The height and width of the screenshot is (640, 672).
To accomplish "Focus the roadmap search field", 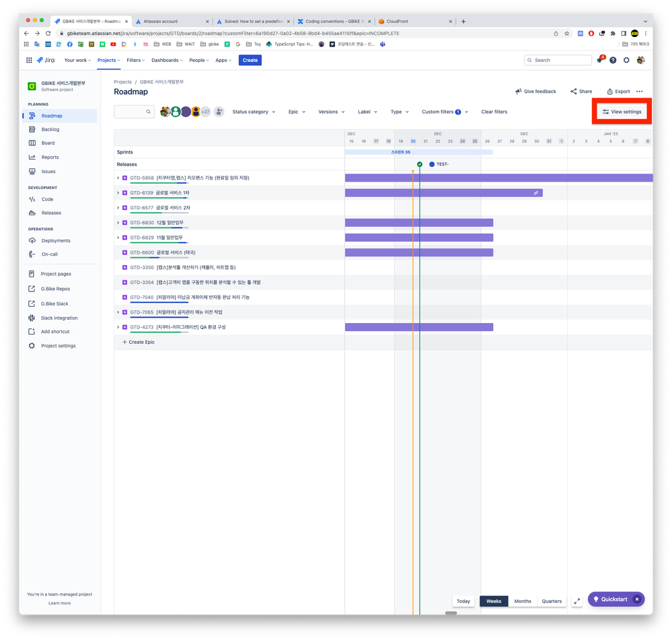I will [x=134, y=112].
